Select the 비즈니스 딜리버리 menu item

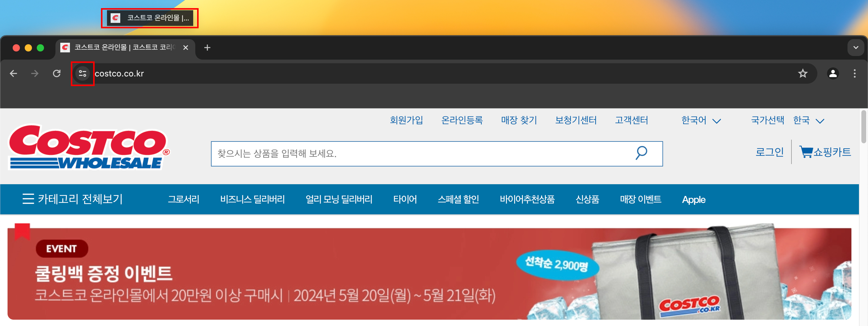click(x=252, y=199)
